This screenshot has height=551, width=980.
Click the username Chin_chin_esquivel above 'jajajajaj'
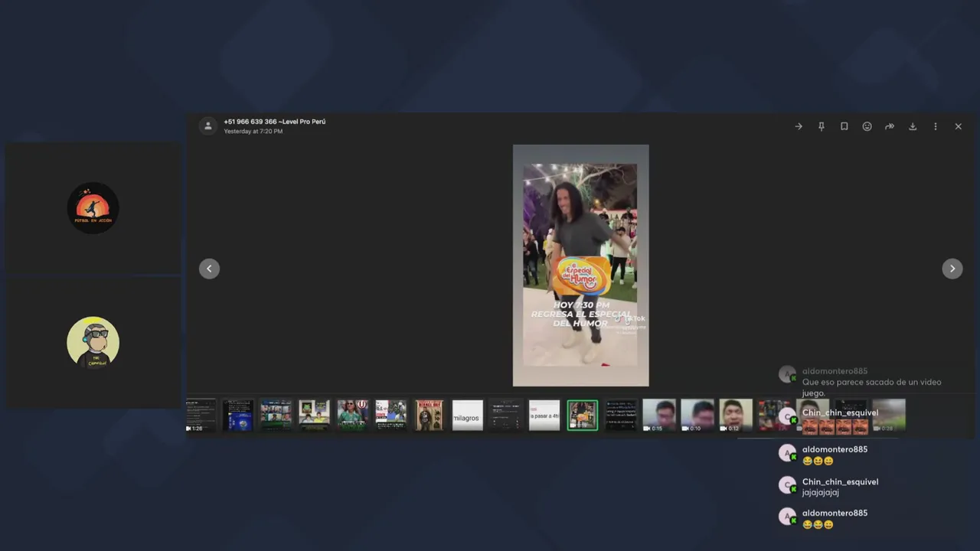(x=840, y=482)
